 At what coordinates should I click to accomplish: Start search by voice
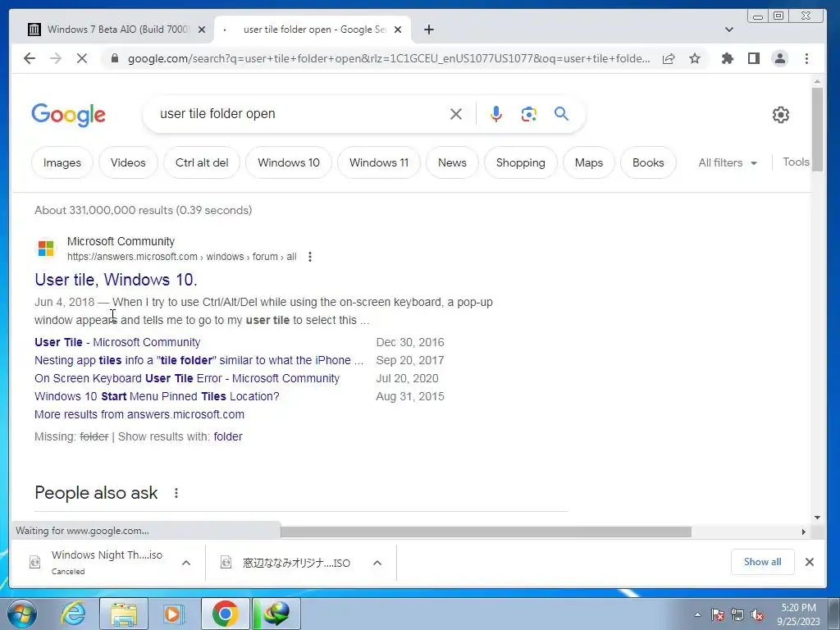pyautogui.click(x=496, y=113)
